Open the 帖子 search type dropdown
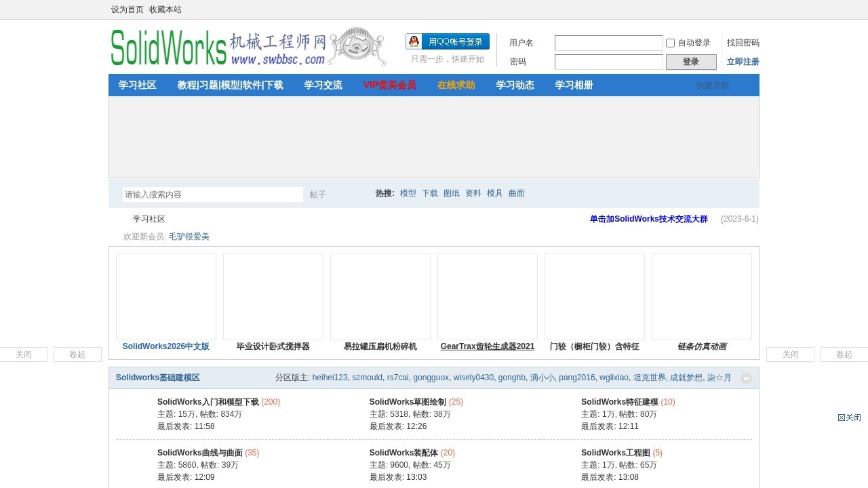 (x=318, y=195)
